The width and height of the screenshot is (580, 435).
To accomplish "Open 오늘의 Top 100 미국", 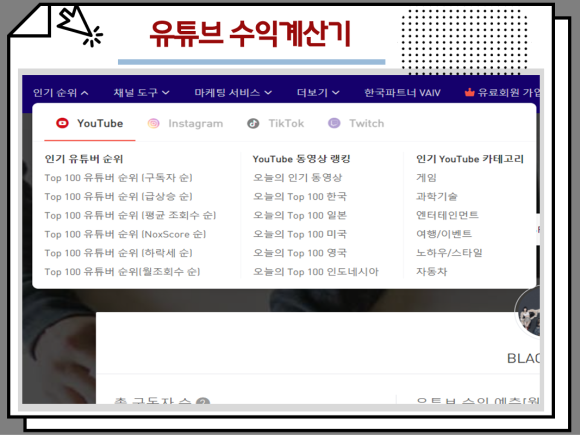I will click(x=300, y=234).
